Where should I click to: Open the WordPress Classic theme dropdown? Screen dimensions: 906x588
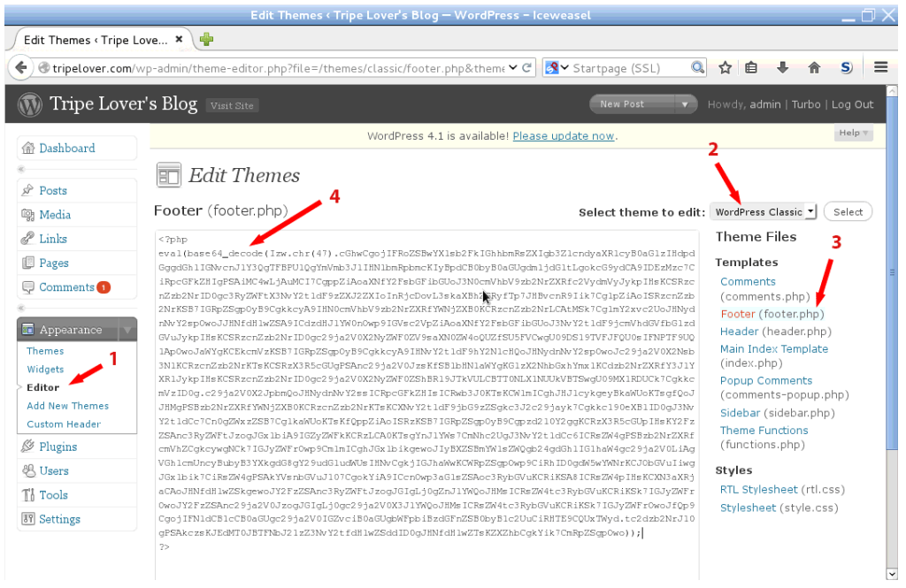(763, 212)
